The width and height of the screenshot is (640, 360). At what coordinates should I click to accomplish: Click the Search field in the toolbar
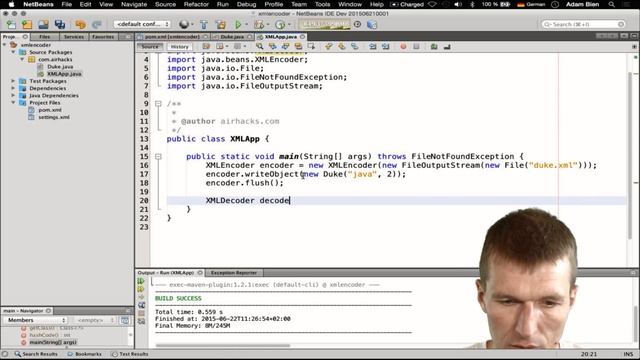(x=583, y=24)
